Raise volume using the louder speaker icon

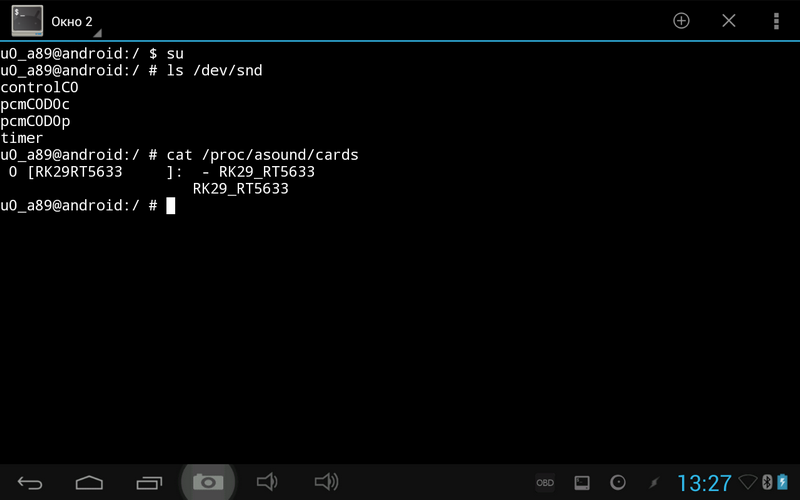[327, 482]
